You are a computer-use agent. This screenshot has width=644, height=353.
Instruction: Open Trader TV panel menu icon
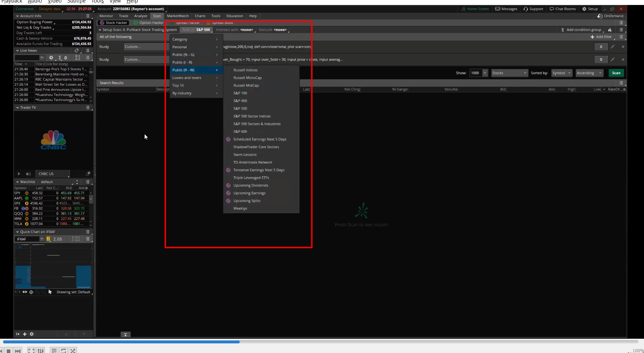point(88,107)
